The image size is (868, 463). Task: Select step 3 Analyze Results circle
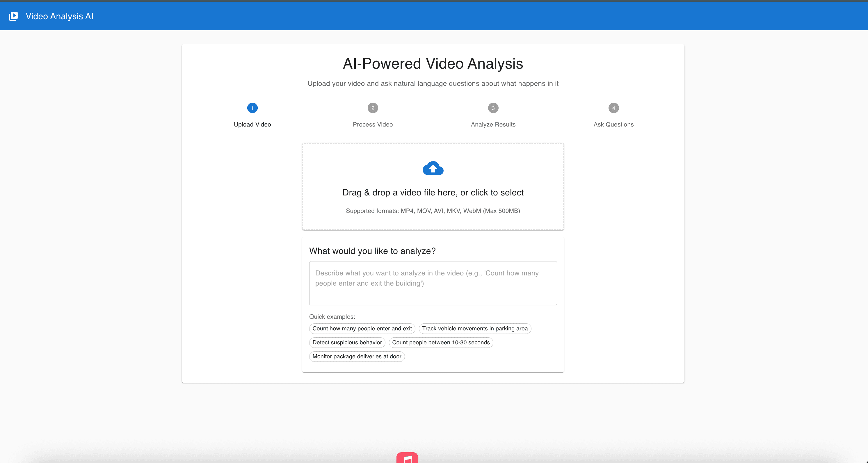[493, 108]
